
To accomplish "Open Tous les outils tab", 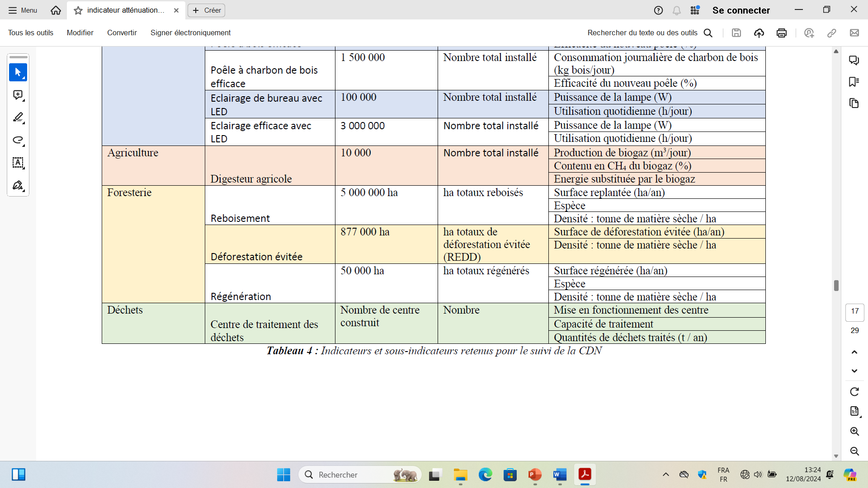I will pos(30,33).
